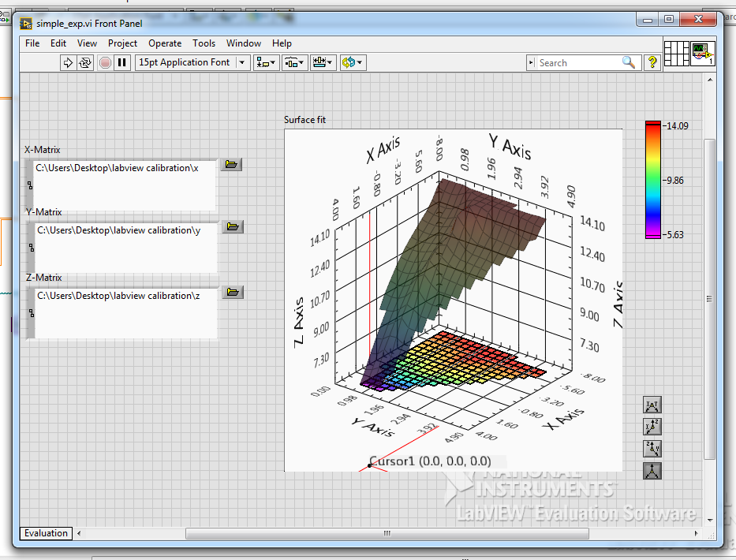Select the default 3D isometric view
The width and height of the screenshot is (736, 560).
click(x=652, y=472)
